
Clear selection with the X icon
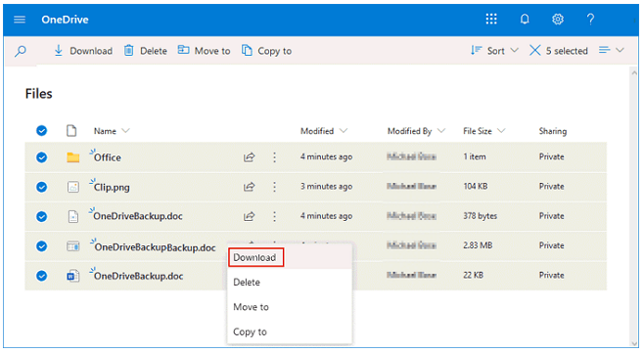point(534,51)
